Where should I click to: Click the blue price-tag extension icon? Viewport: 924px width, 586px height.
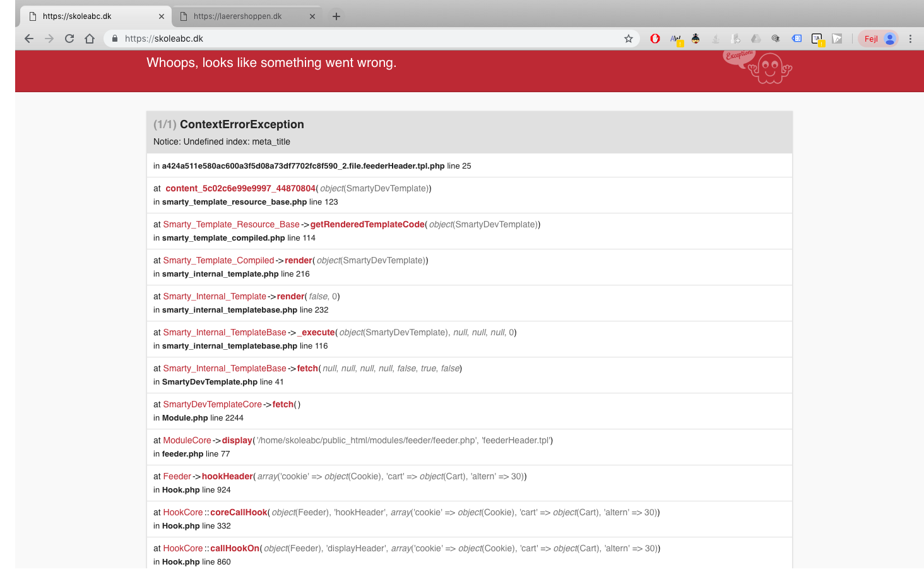797,39
